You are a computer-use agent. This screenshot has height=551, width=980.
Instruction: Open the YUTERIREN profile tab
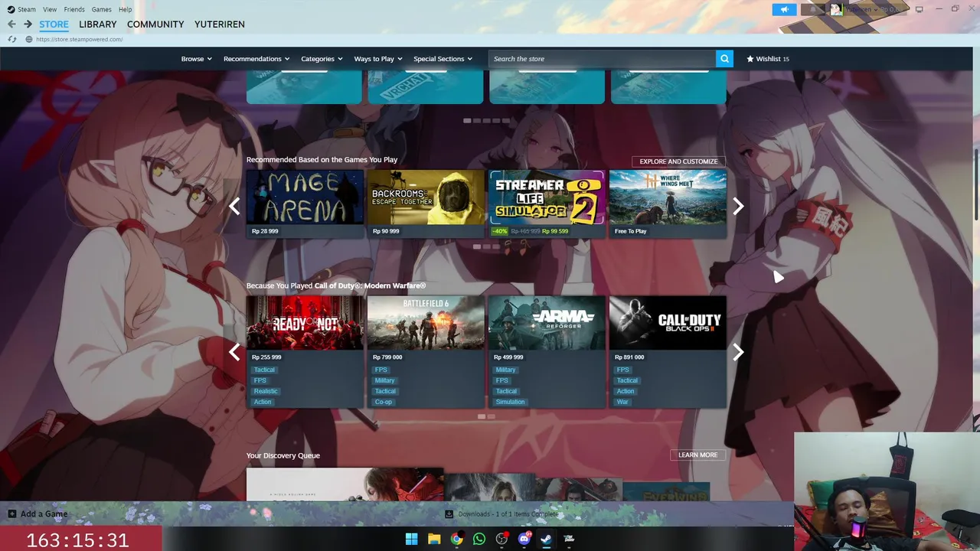[220, 24]
